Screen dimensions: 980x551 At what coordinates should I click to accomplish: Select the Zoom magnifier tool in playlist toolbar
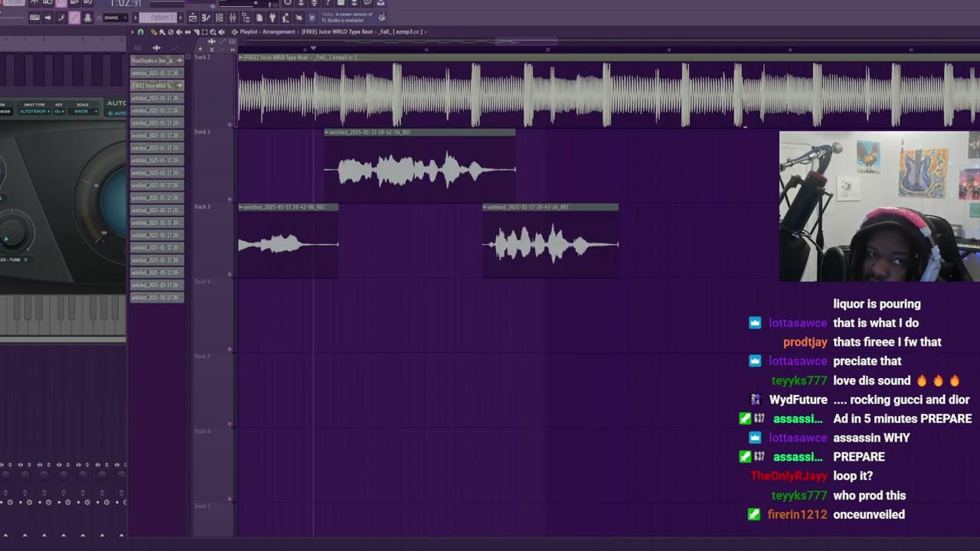tap(213, 32)
